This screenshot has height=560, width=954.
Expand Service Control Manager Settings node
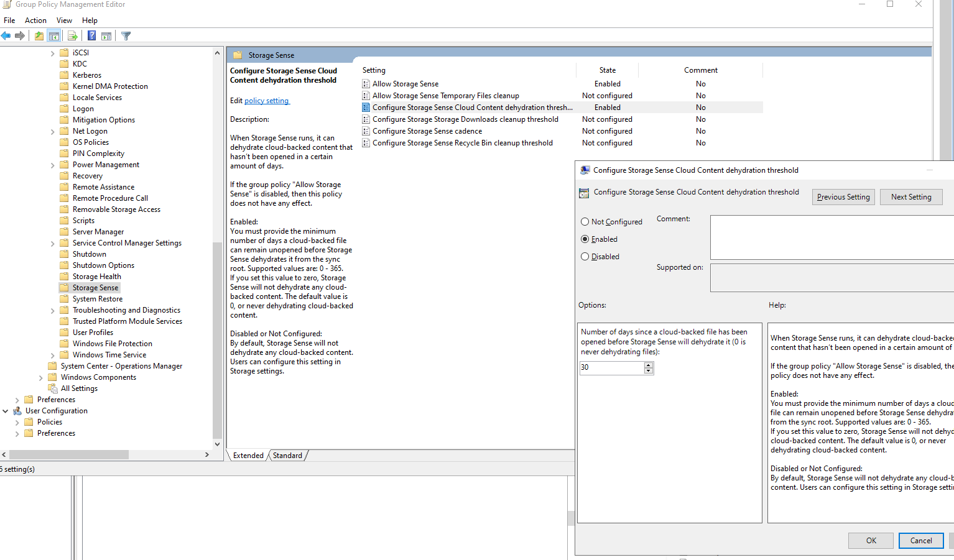point(52,244)
